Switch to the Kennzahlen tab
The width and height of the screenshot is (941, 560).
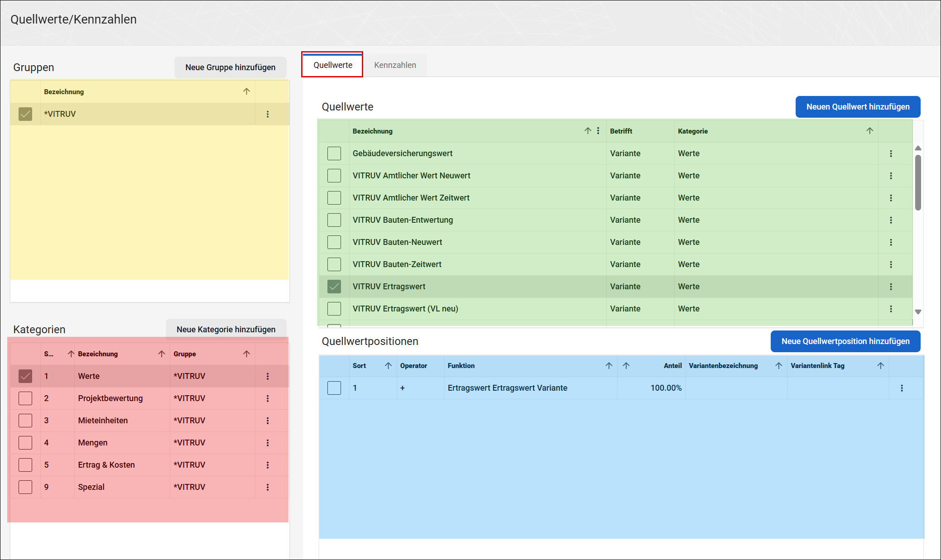tap(395, 65)
